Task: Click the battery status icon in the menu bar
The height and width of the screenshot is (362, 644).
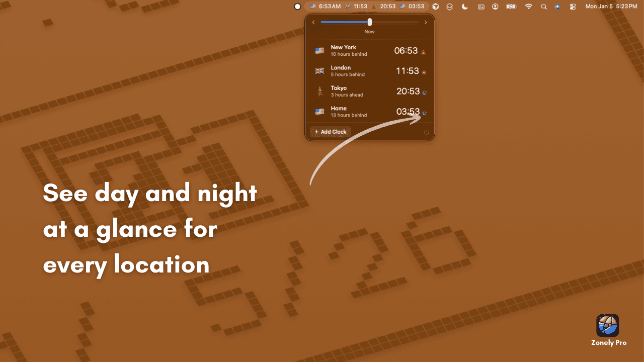Action: point(511,7)
